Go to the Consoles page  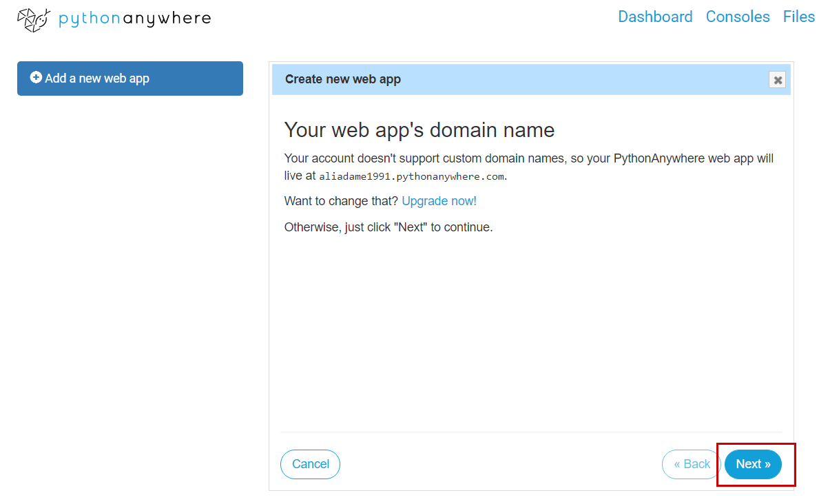[738, 17]
